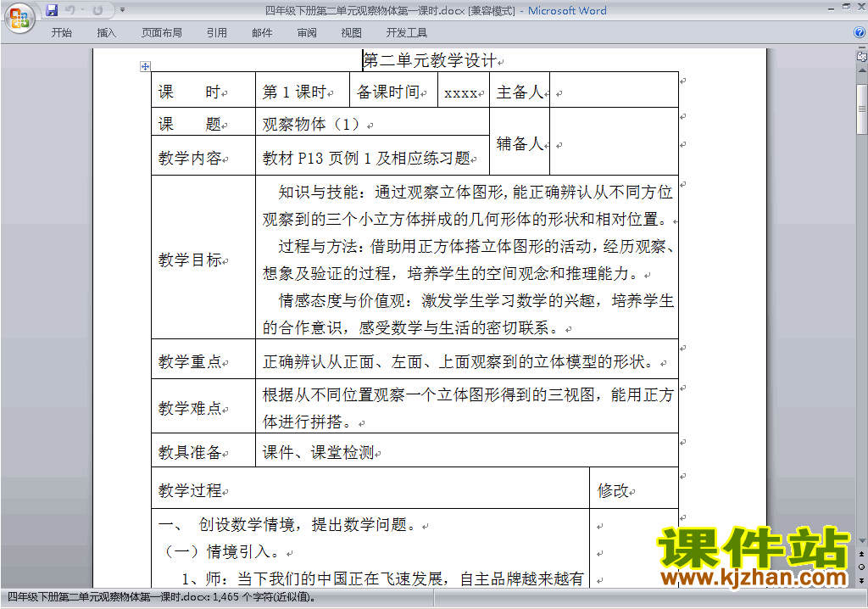The width and height of the screenshot is (868, 609).
Task: Click the label cell 教学难点
Action: (203, 406)
